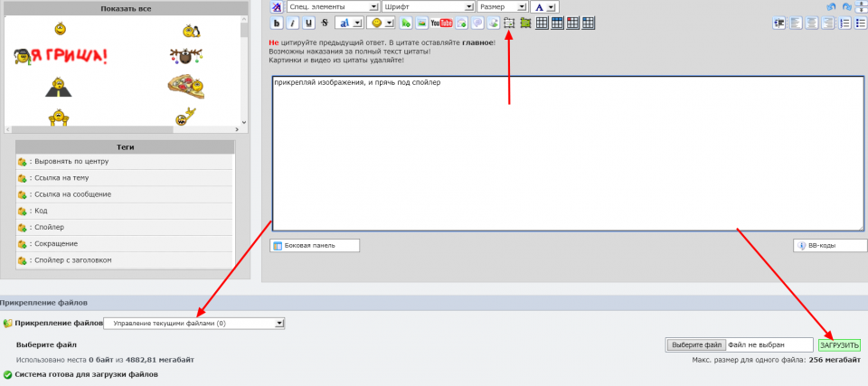Open Управление текущими файлами dropdown
The height and width of the screenshot is (386, 868).
[194, 323]
